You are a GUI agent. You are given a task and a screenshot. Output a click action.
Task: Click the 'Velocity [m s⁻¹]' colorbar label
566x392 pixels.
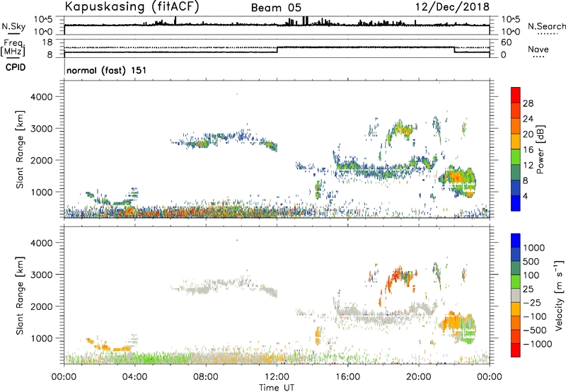click(559, 295)
